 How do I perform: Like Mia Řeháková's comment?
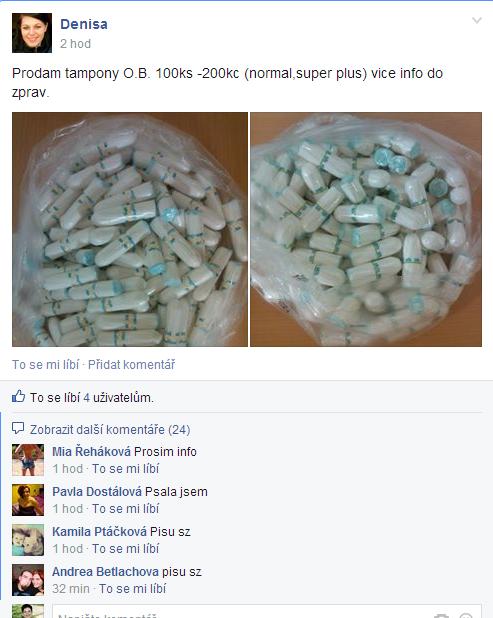coord(125,469)
